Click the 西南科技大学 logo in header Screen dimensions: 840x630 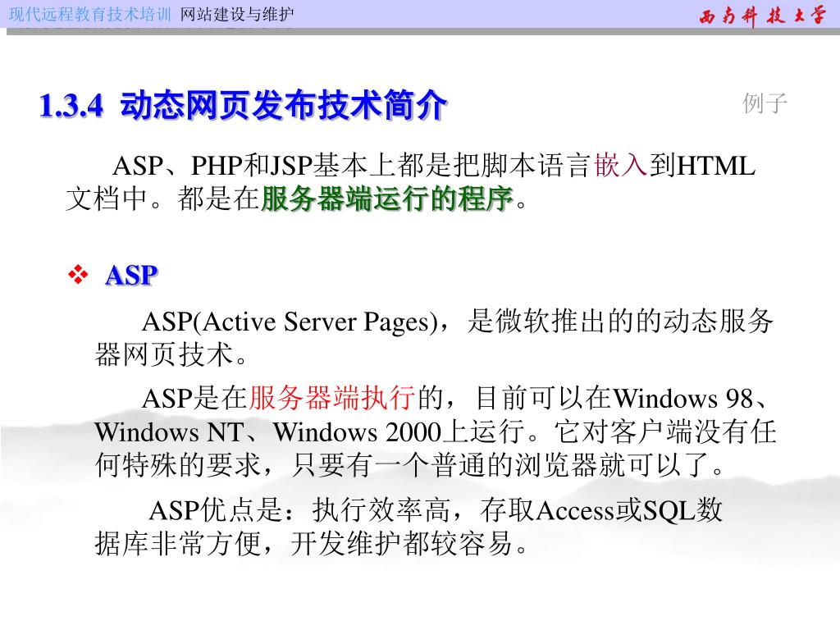763,16
